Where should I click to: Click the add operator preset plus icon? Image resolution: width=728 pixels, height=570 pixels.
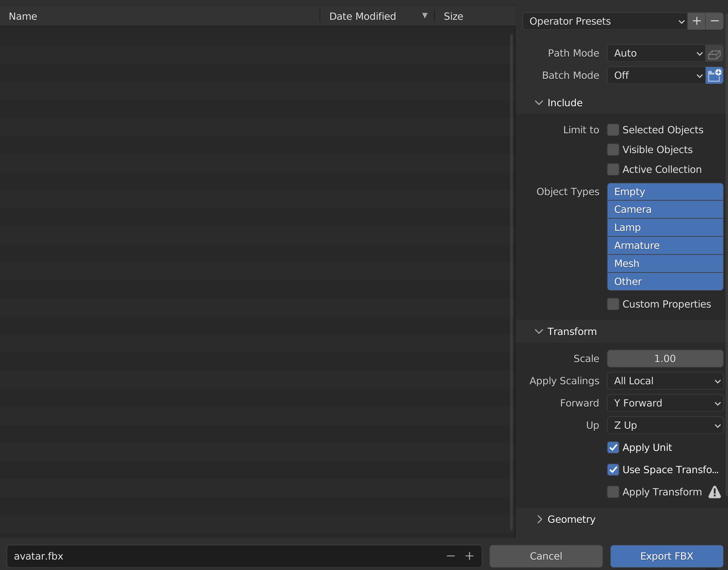click(x=696, y=21)
